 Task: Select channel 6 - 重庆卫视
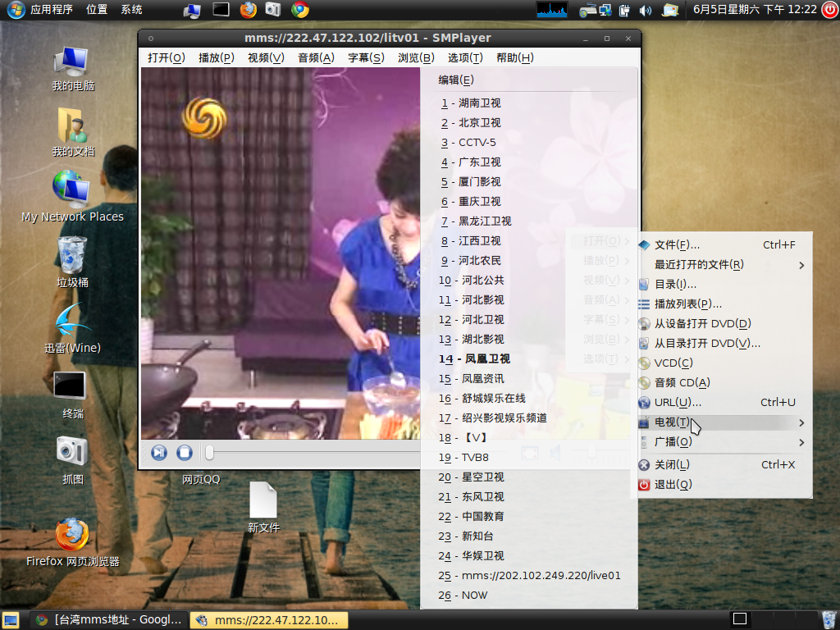click(x=529, y=202)
